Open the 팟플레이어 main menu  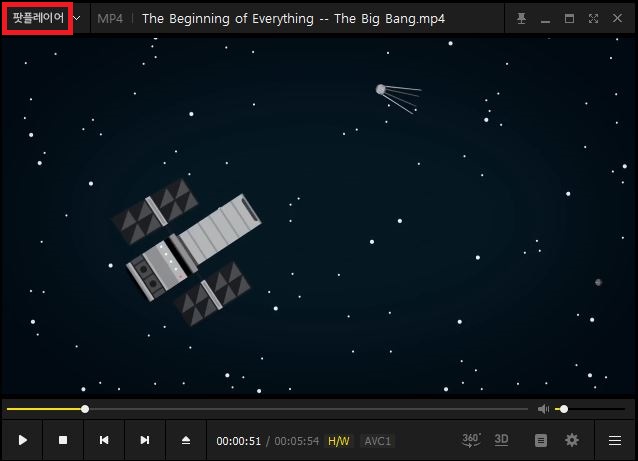tap(38, 18)
